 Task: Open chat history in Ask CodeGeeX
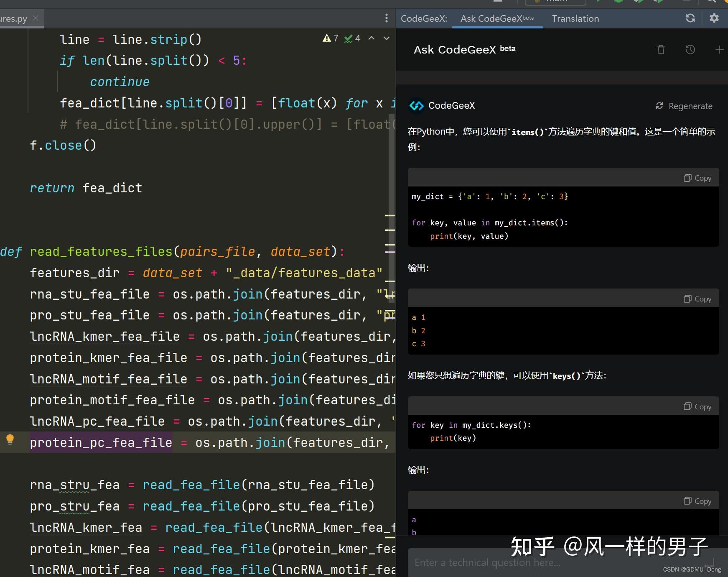690,49
